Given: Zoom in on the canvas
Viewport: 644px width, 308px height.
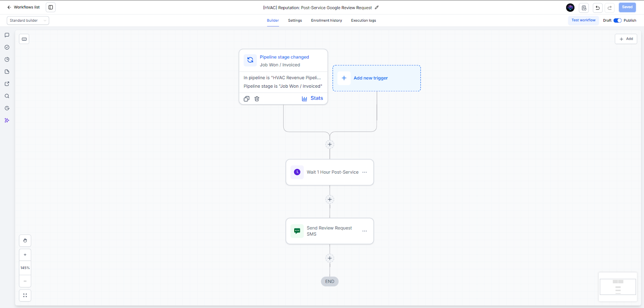Looking at the screenshot, I should (25, 255).
